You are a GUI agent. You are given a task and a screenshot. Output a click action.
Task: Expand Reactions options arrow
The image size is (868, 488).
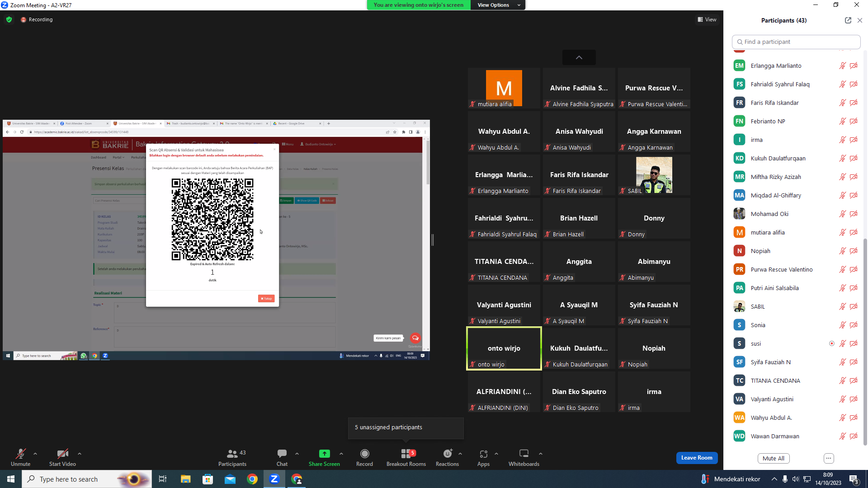tap(460, 454)
